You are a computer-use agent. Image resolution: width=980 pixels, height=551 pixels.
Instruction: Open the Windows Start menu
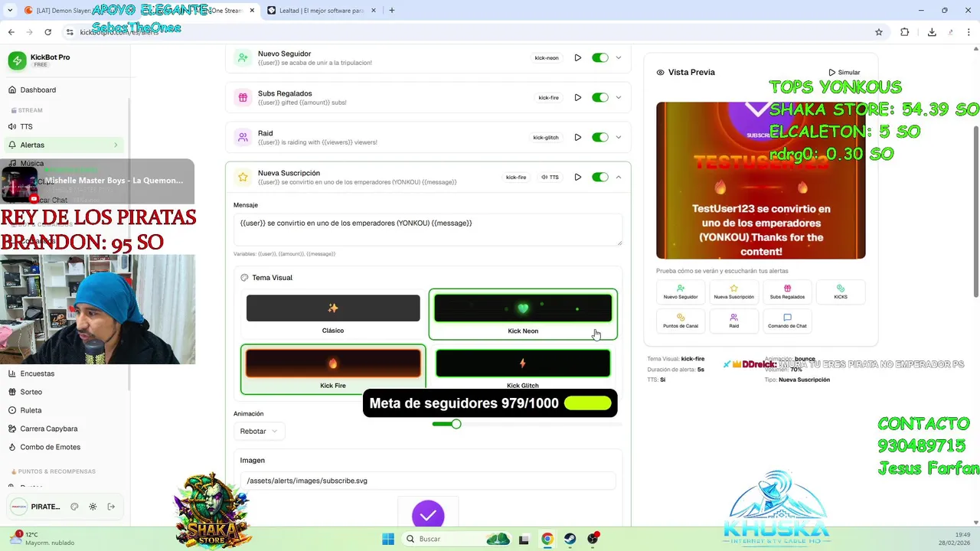[388, 539]
